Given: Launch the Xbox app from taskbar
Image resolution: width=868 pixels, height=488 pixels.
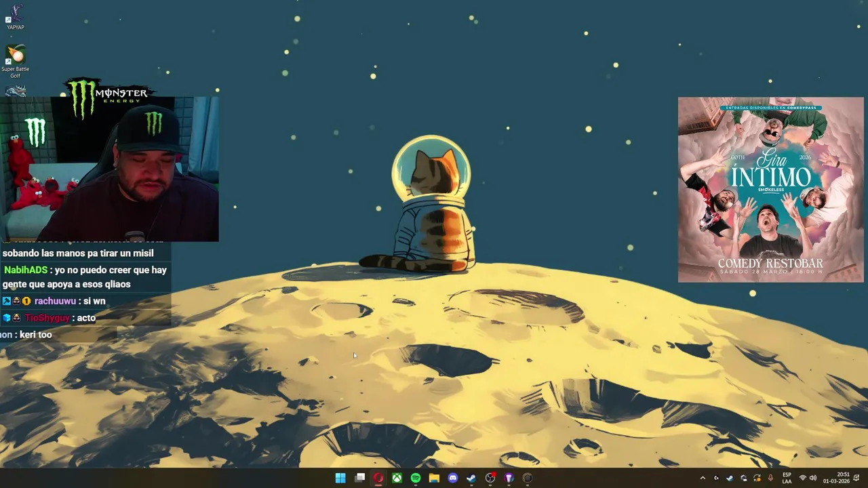Looking at the screenshot, I should (x=397, y=478).
